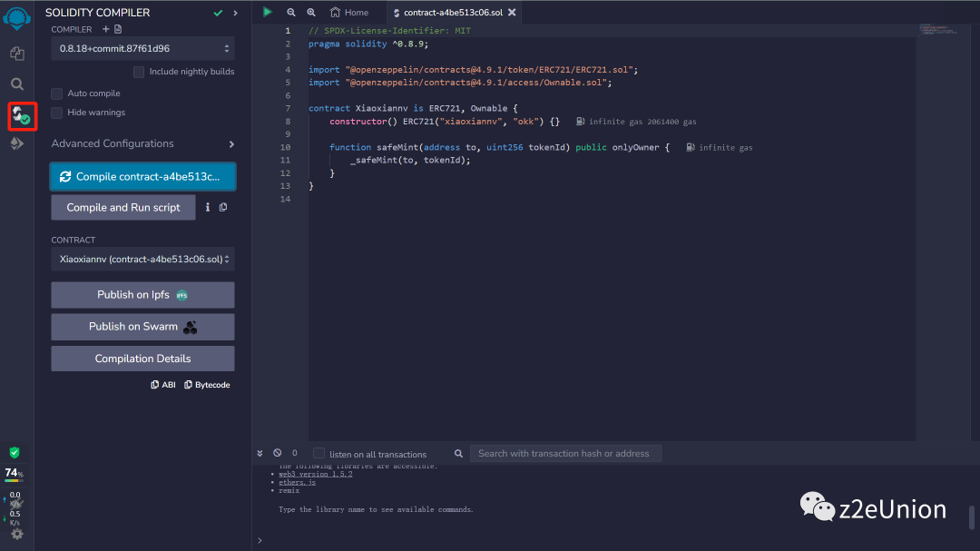Open the Deploy & Run Transactions icon
This screenshot has width=980, height=551.
point(16,143)
